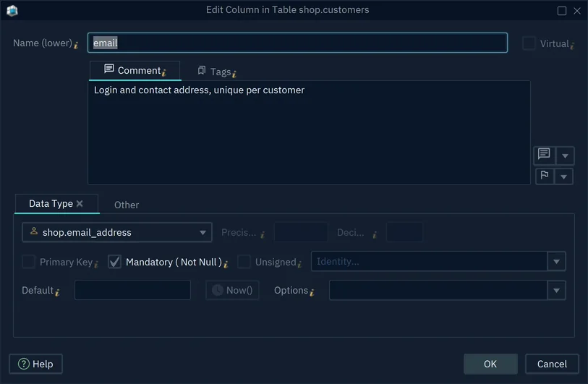Viewport: 588px width, 384px height.
Task: Click the info icon next to the Tags tab label
Action: click(x=234, y=74)
